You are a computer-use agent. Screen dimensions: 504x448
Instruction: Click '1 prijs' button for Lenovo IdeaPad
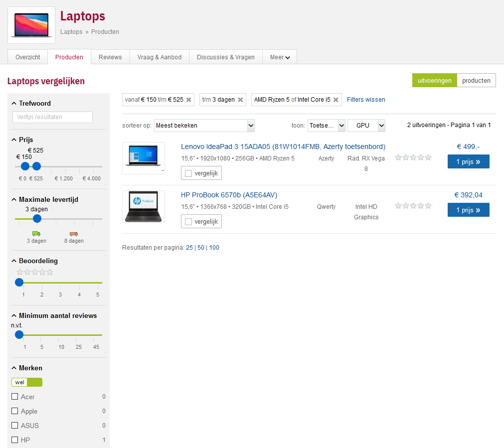coord(468,161)
